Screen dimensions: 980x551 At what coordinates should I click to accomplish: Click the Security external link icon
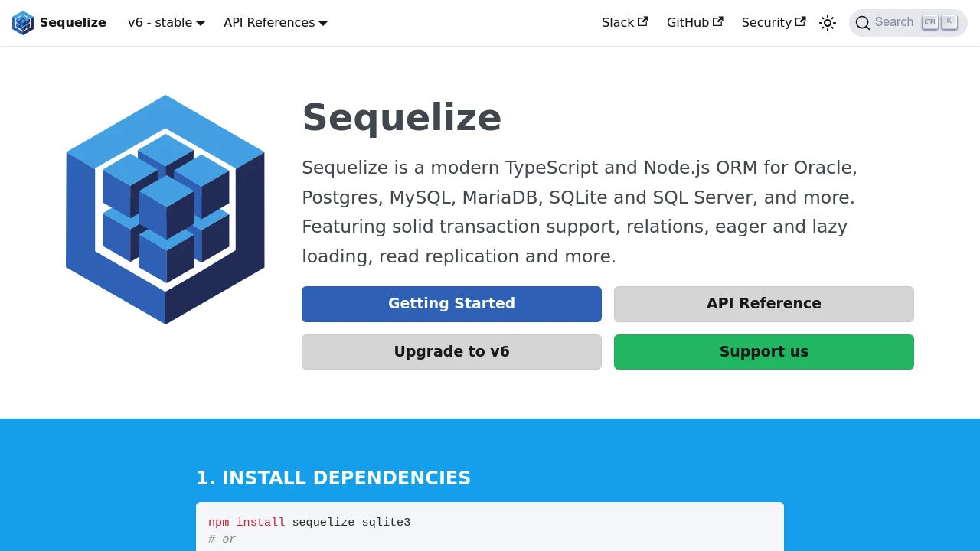(801, 21)
